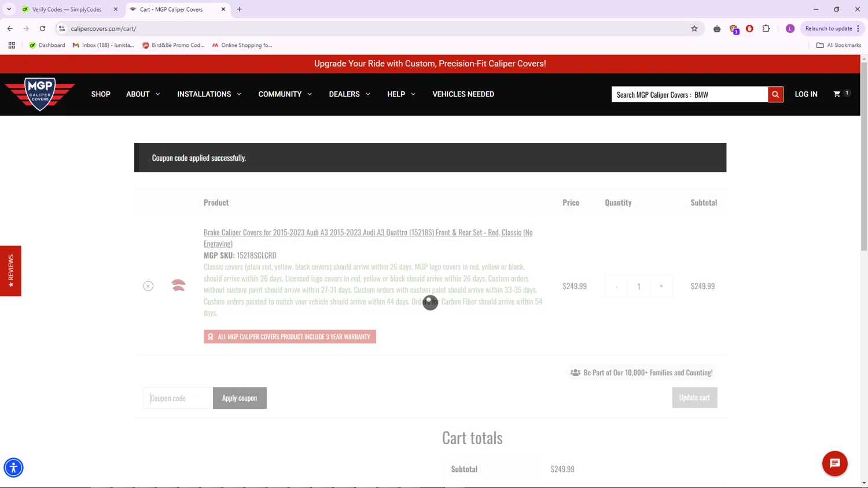Click the top promo banner text
The image size is (868, 488).
[x=430, y=64]
